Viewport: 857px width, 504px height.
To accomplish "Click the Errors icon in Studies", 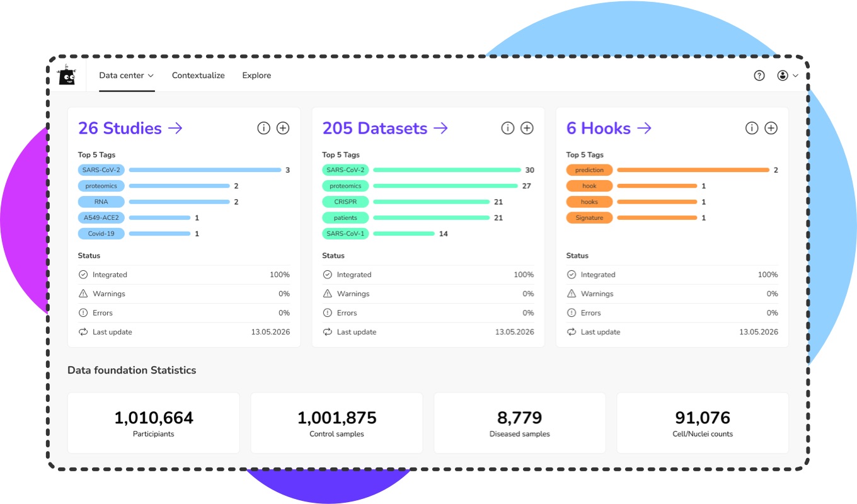I will click(83, 312).
